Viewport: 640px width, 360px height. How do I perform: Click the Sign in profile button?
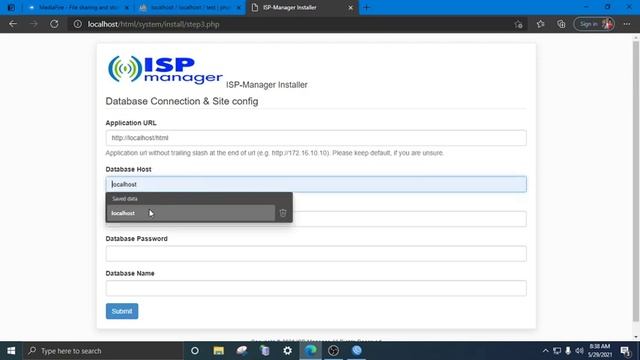594,24
